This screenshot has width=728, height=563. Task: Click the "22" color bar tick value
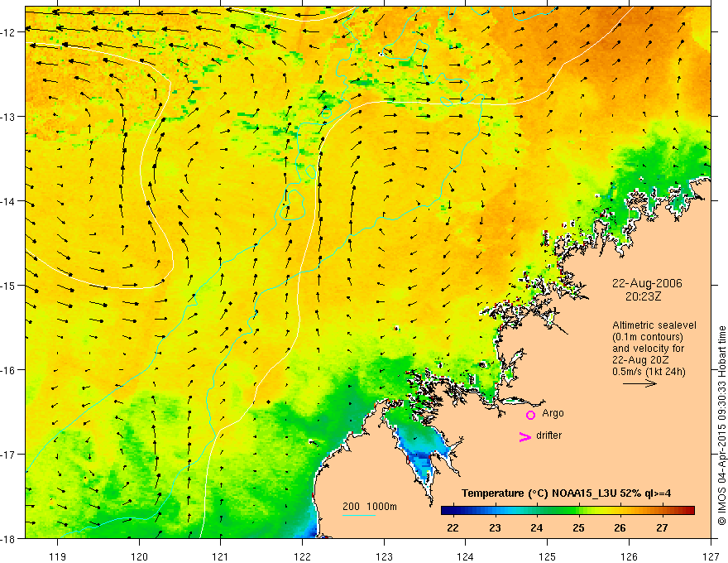click(x=453, y=528)
